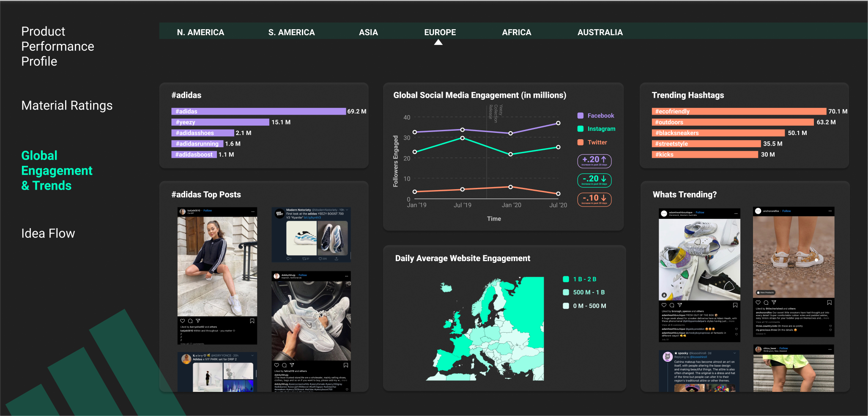Open Global Engagement & Trends section

click(57, 171)
